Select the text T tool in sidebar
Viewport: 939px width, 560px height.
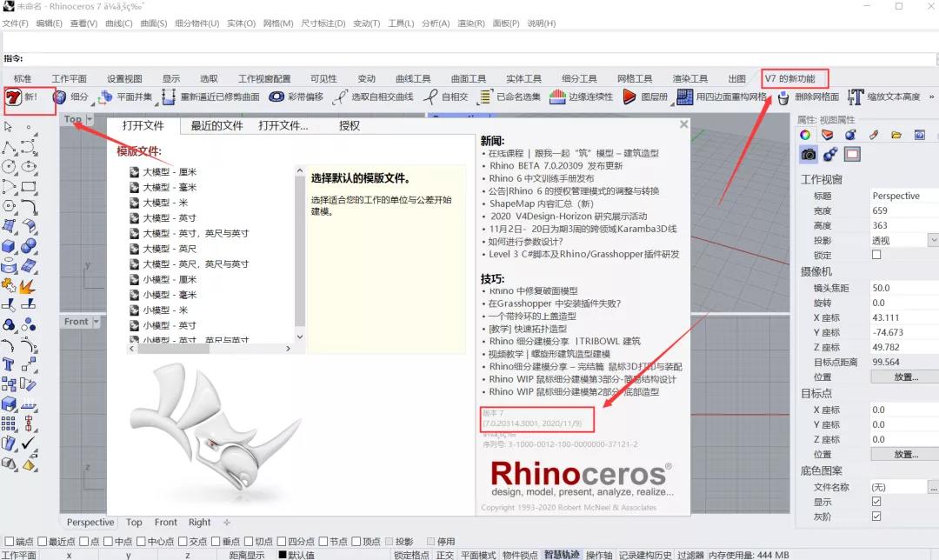(9, 364)
